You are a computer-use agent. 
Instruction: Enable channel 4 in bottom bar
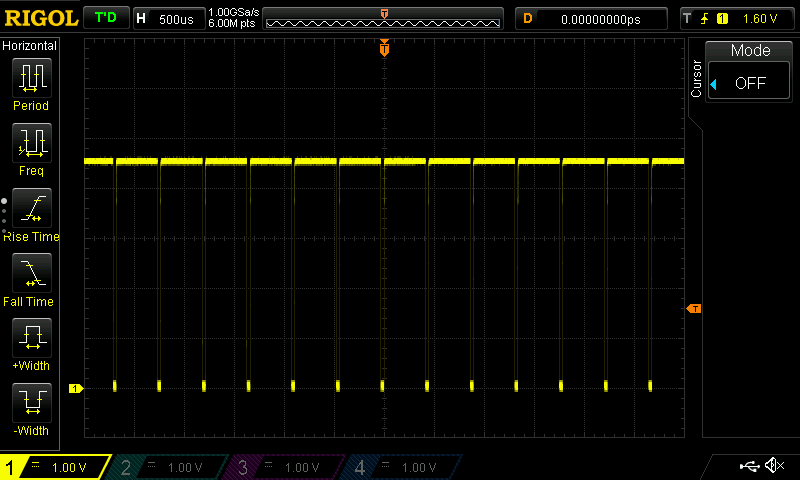402,467
